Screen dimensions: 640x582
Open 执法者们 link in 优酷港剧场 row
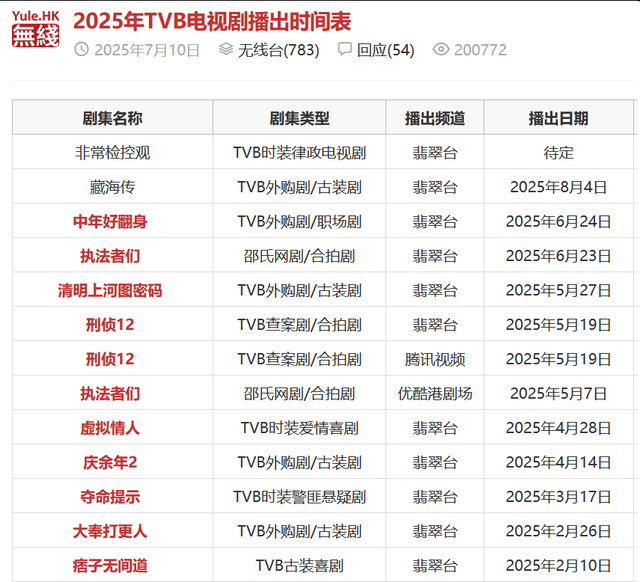(x=110, y=394)
